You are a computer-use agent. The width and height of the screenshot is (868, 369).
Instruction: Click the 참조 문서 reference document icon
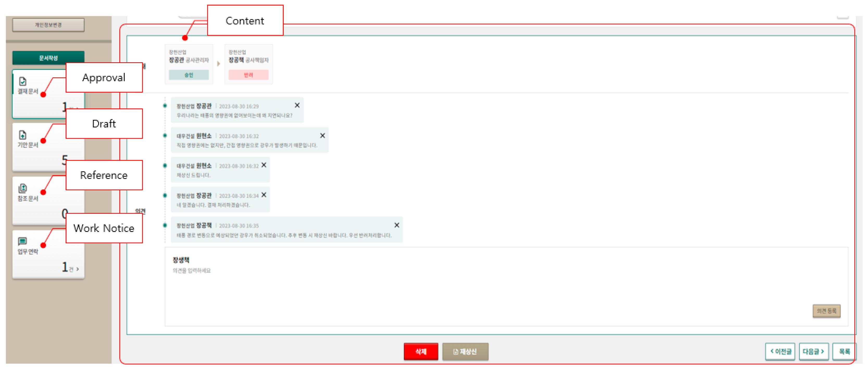click(23, 188)
